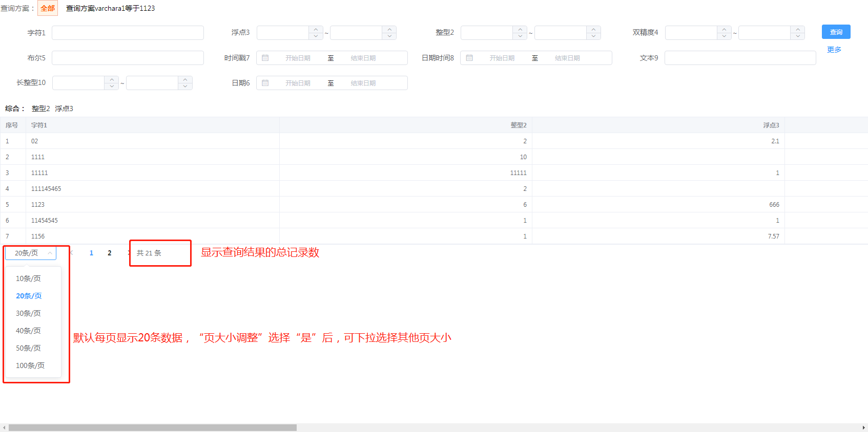The height and width of the screenshot is (432, 868).
Task: Open the 20条/页 page size dropdown
Action: point(31,253)
